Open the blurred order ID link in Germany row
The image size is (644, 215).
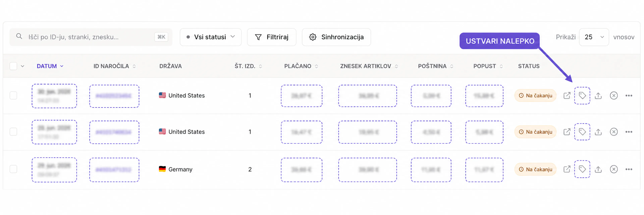[x=114, y=169]
